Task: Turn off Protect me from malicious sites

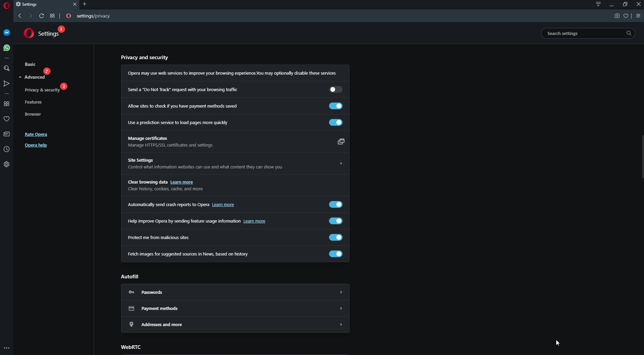Action: pyautogui.click(x=336, y=237)
